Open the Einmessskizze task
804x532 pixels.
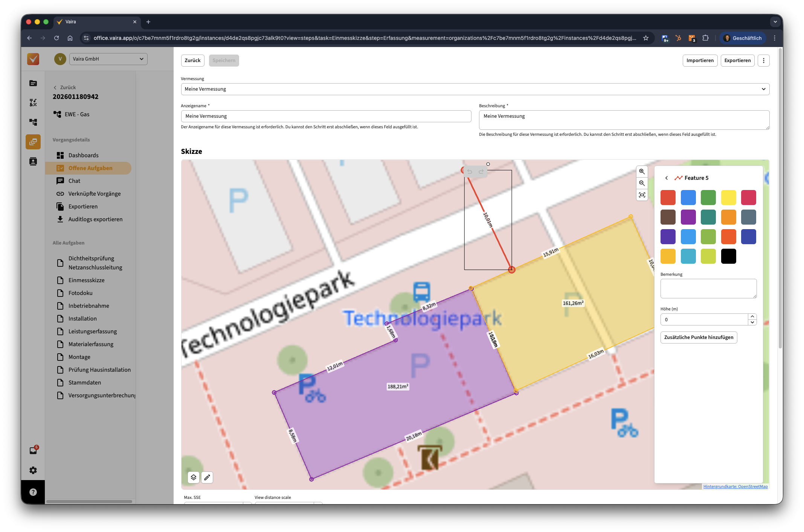86,280
